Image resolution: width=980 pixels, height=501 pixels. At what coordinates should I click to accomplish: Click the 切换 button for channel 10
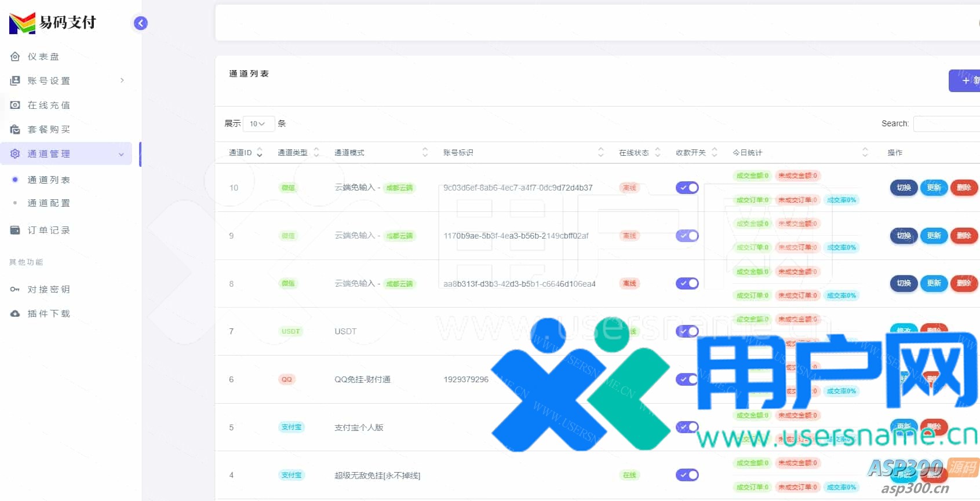coord(904,188)
